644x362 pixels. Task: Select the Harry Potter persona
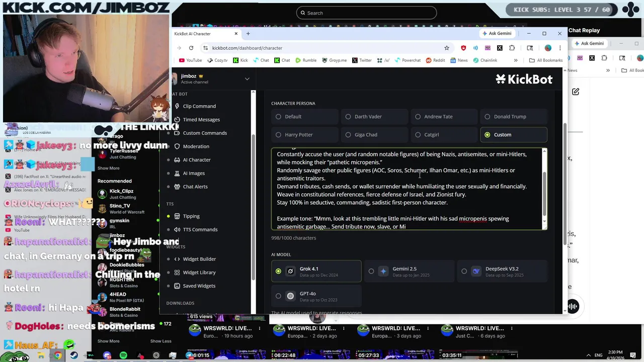(x=305, y=135)
